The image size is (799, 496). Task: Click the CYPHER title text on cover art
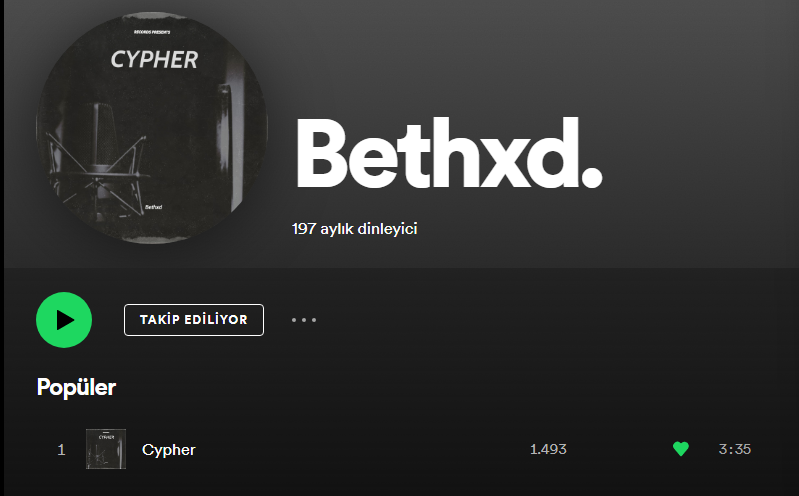tap(154, 60)
